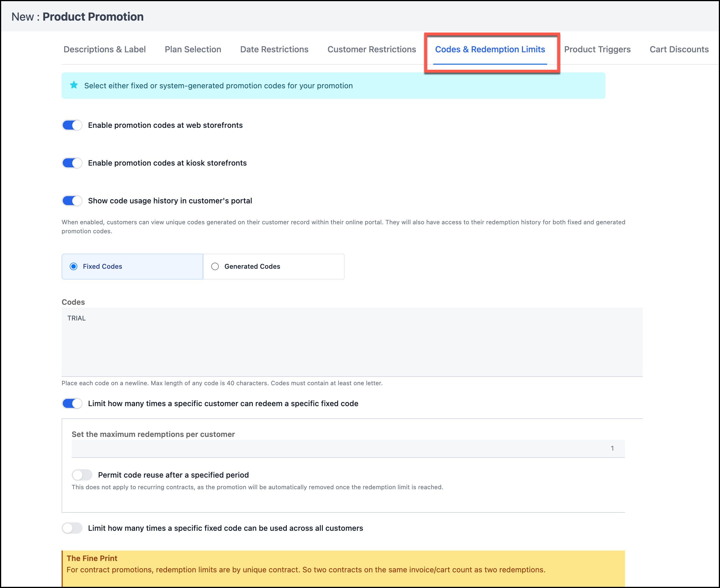Toggle code usage history in customer's portal
The width and height of the screenshot is (720, 588).
(72, 201)
